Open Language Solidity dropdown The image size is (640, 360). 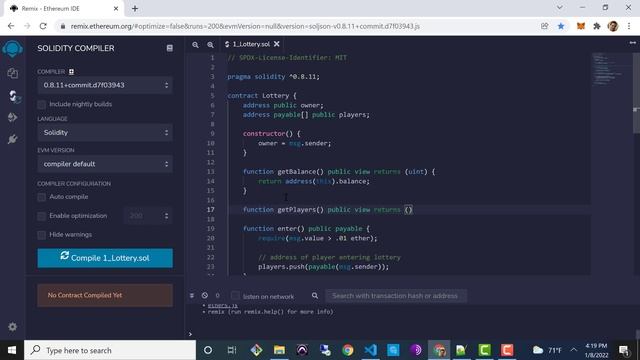point(105,133)
